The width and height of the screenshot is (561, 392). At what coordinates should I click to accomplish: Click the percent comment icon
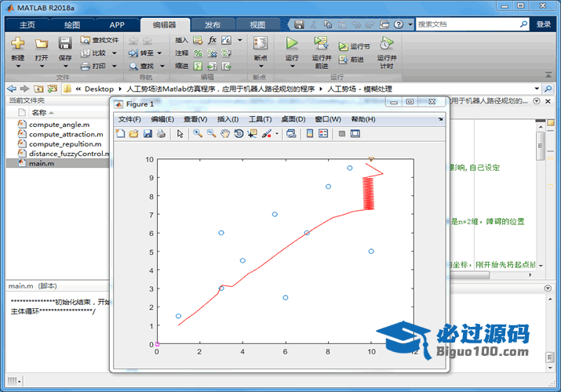coord(198,53)
